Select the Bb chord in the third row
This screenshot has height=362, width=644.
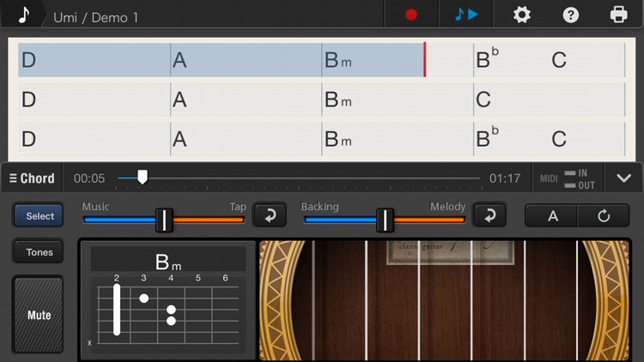pyautogui.click(x=487, y=138)
